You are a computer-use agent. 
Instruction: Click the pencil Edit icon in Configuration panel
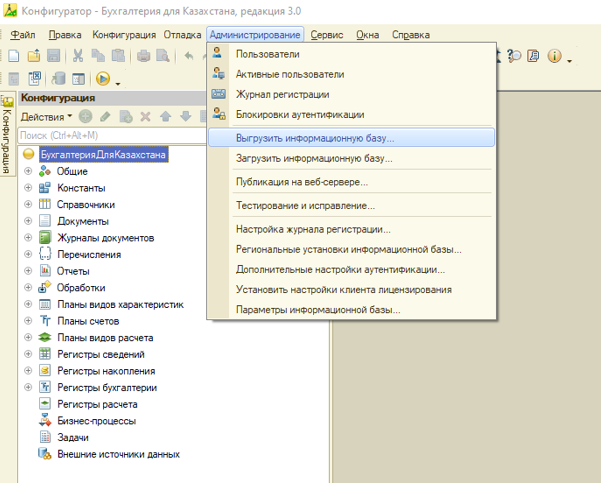(105, 116)
